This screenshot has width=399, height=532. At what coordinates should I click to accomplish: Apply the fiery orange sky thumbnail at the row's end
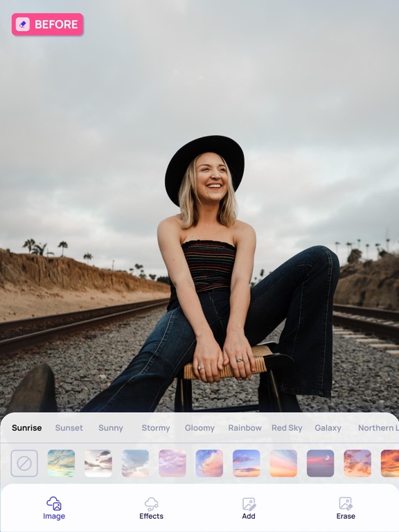coord(390,463)
